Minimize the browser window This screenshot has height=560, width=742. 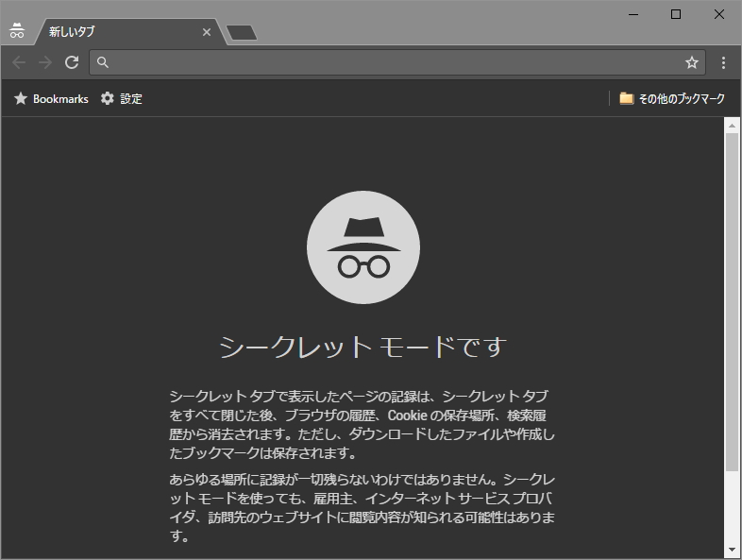(x=633, y=15)
